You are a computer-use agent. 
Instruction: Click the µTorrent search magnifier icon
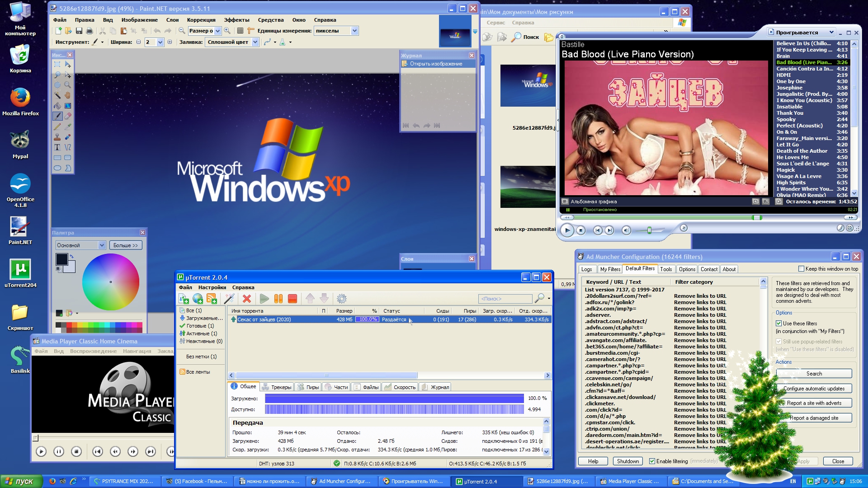[539, 298]
